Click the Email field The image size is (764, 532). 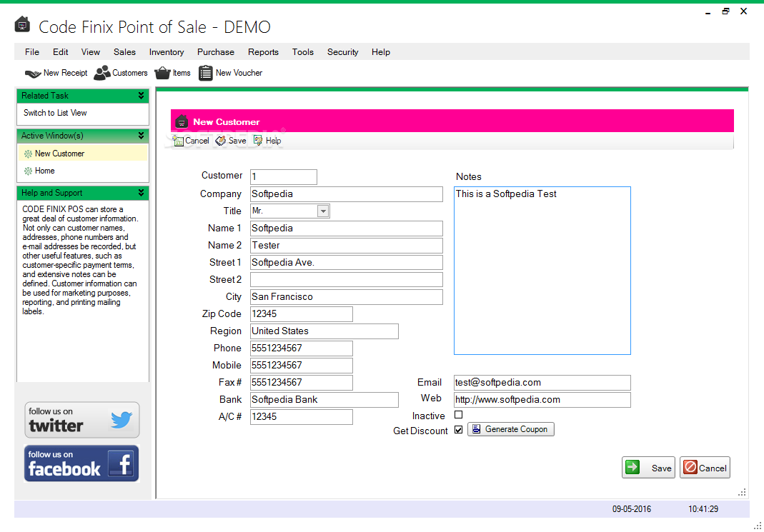542,383
